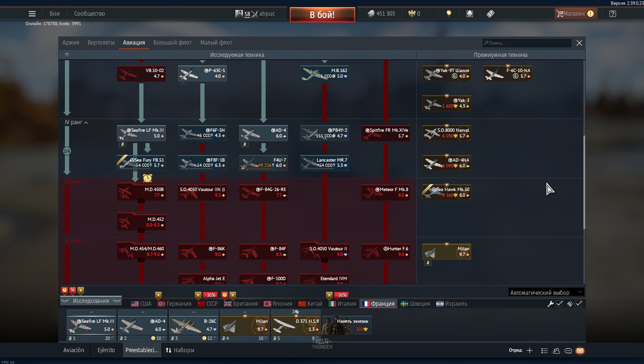The image size is (644, 364).
Task: Open the golden eagles balance
Action: [x=414, y=14]
